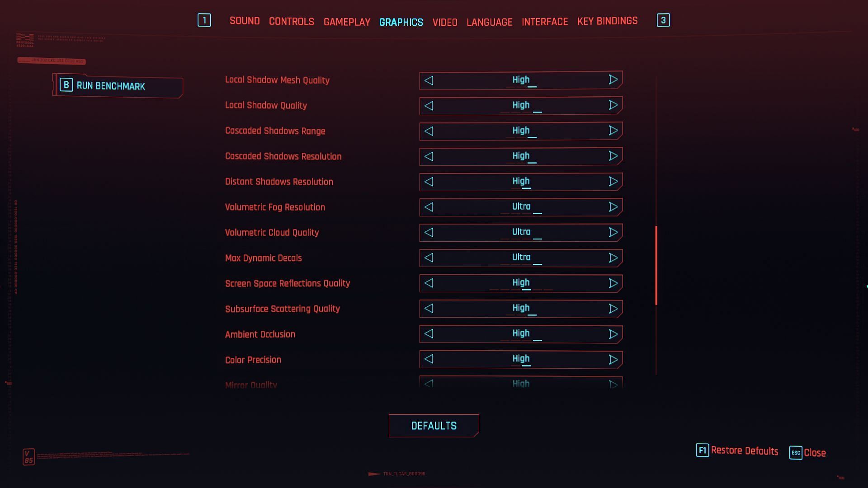Click the right arrow for Subsurface Scattering Quality
The width and height of the screenshot is (868, 488).
[612, 309]
